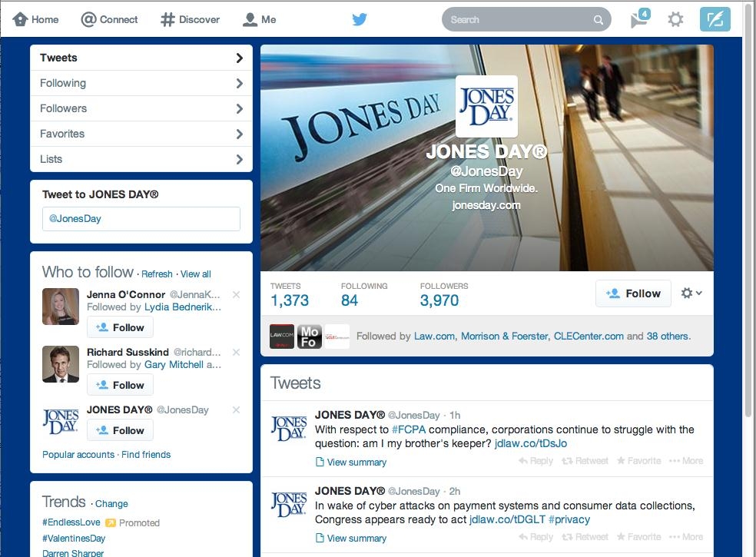Open the #EndlessLove trend

(x=71, y=522)
